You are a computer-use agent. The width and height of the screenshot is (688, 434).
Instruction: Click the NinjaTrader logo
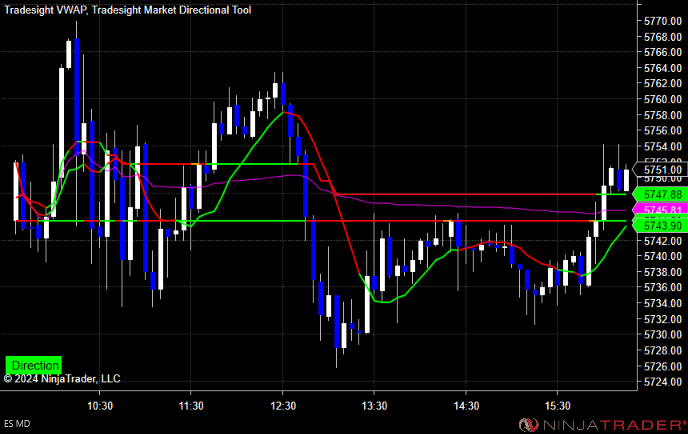point(602,424)
